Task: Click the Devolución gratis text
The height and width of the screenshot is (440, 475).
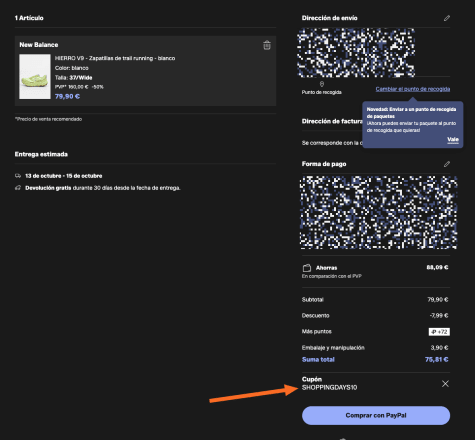Action: click(x=48, y=188)
